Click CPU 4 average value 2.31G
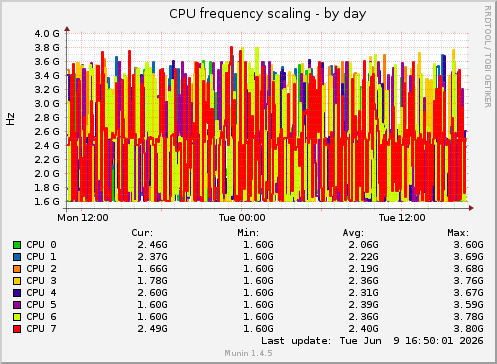 (x=364, y=293)
